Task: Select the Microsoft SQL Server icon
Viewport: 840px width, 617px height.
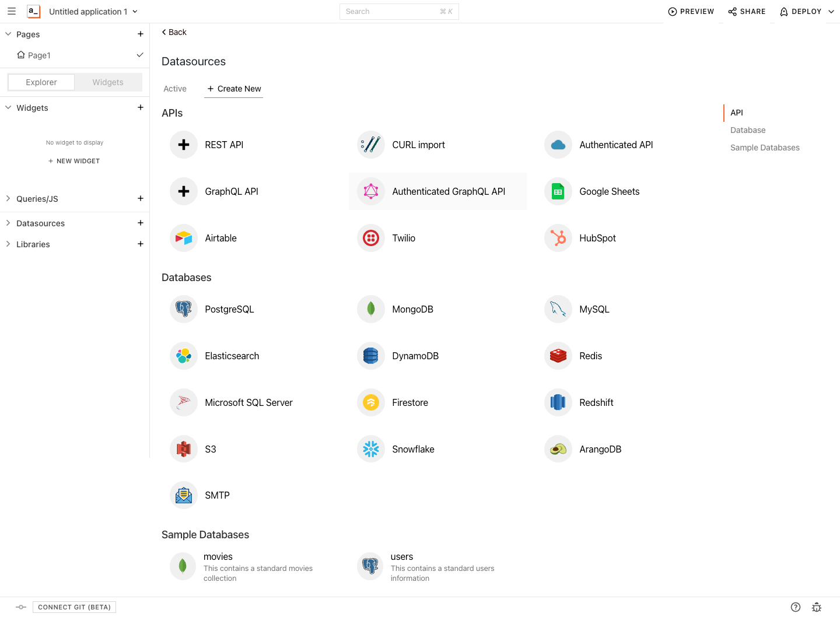Action: [184, 402]
